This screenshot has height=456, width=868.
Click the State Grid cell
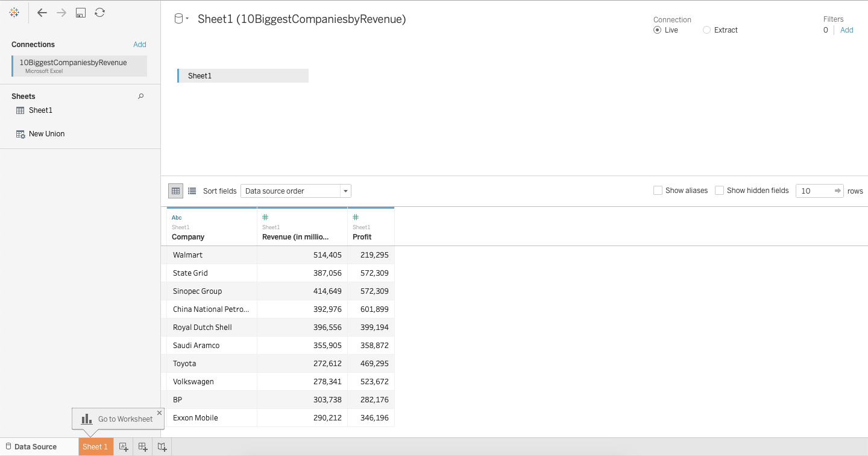click(212, 273)
